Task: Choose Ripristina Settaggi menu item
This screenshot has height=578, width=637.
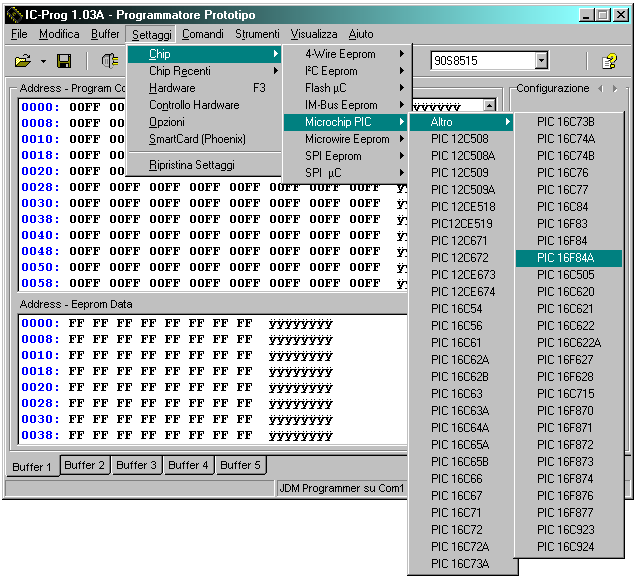Action: (204, 165)
